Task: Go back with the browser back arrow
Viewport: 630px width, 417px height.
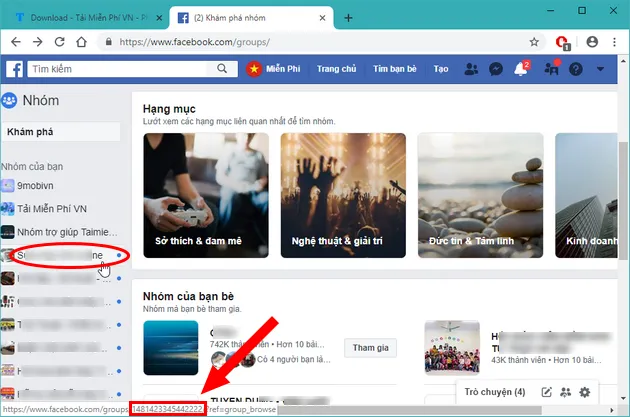Action: 16,42
